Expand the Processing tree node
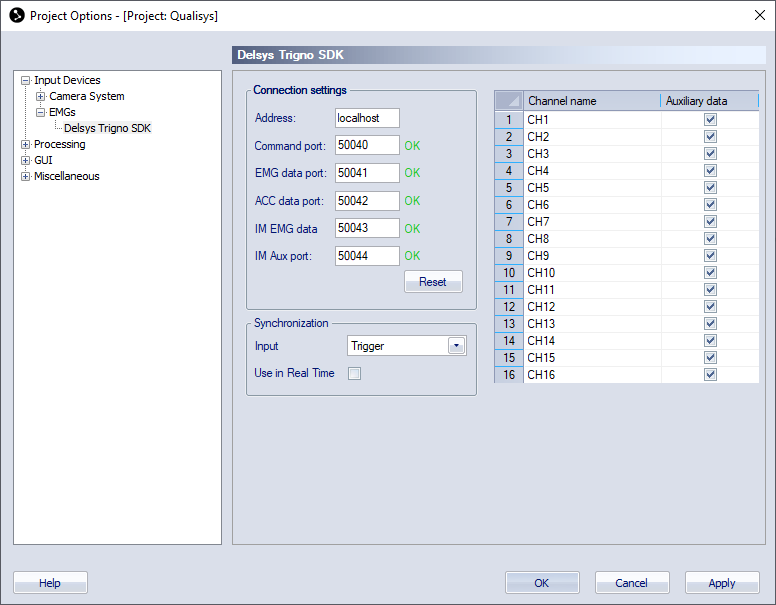776x605 pixels. tap(26, 144)
